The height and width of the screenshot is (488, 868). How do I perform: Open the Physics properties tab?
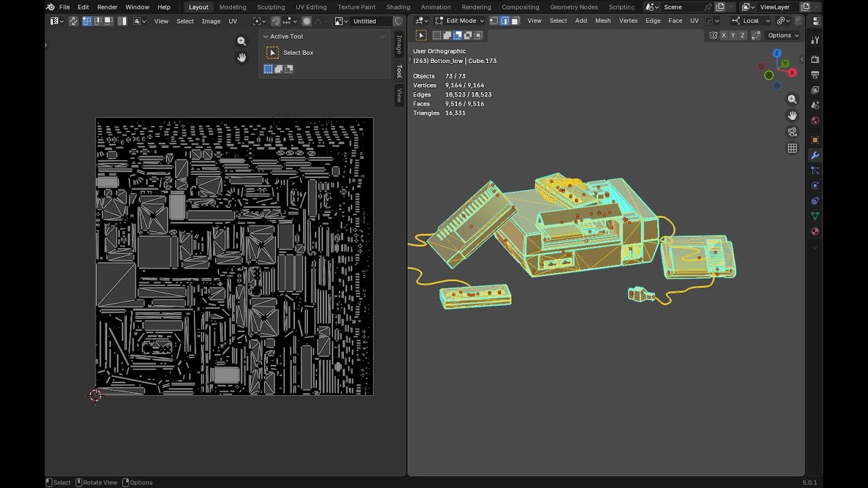815,185
